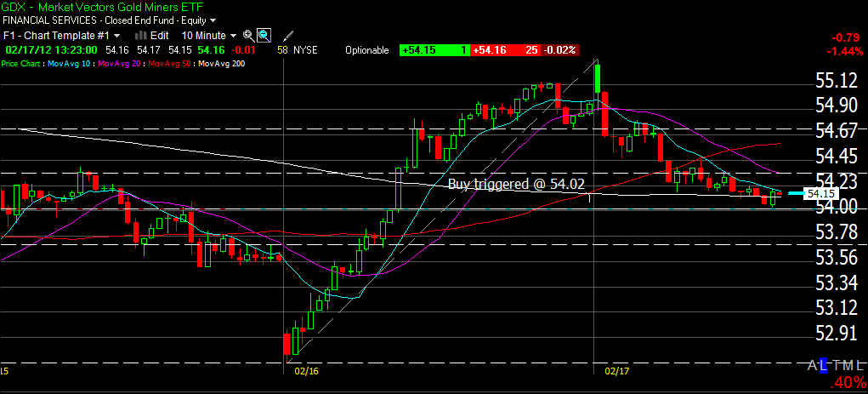Click the red -0.01 change value
This screenshot has width=868, height=394.
[242, 49]
